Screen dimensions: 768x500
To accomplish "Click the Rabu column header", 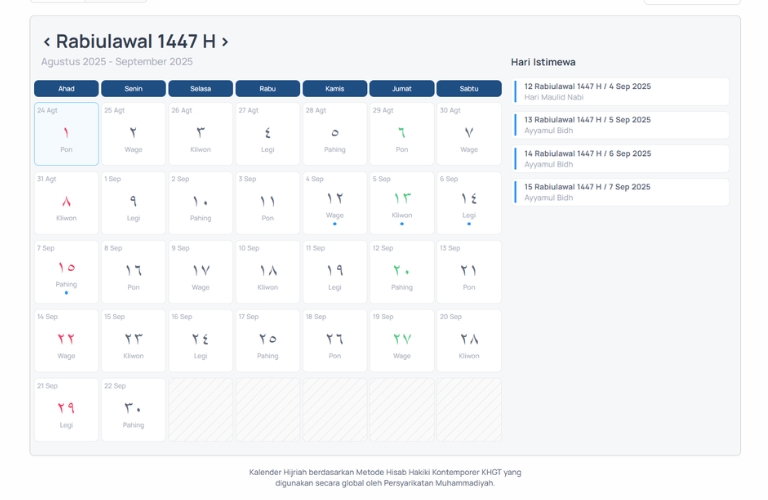I will pyautogui.click(x=267, y=89).
